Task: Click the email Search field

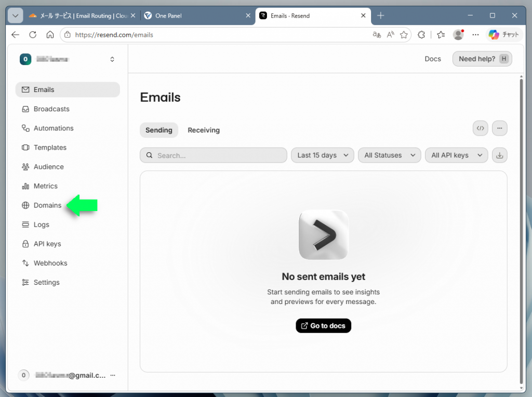Action: click(x=214, y=155)
